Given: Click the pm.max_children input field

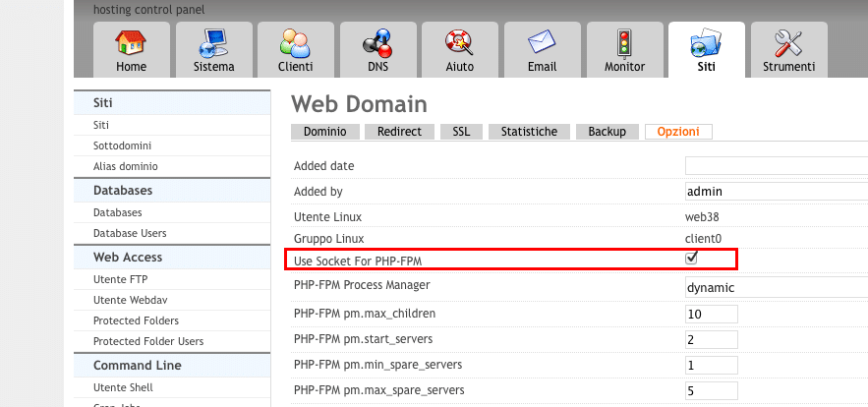Looking at the screenshot, I should [x=712, y=314].
